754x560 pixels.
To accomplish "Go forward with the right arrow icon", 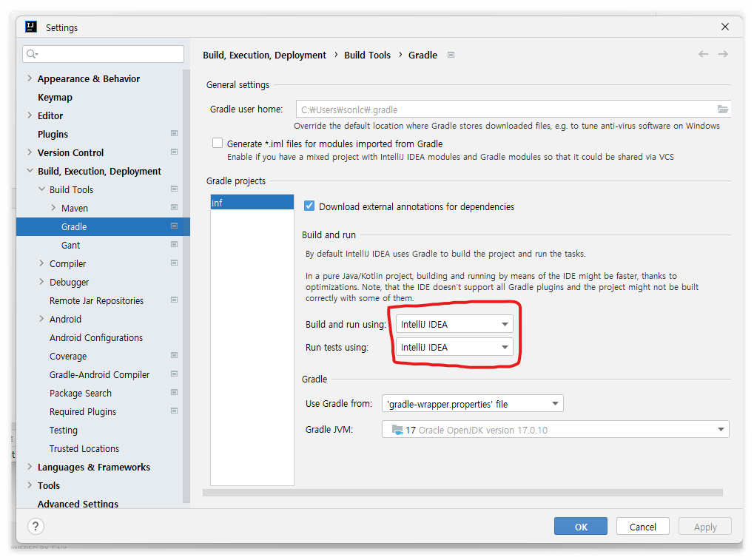I will pyautogui.click(x=723, y=54).
